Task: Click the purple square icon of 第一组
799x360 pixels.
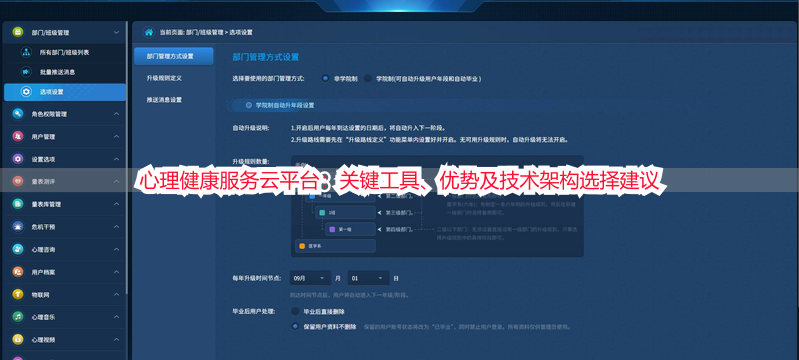Action: point(332,229)
